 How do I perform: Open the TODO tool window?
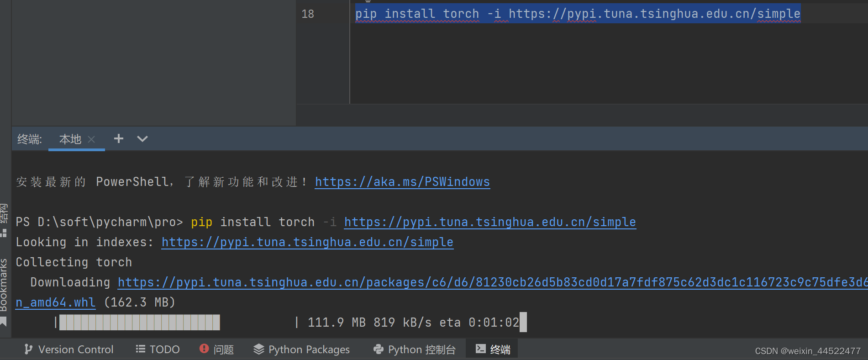(x=158, y=349)
